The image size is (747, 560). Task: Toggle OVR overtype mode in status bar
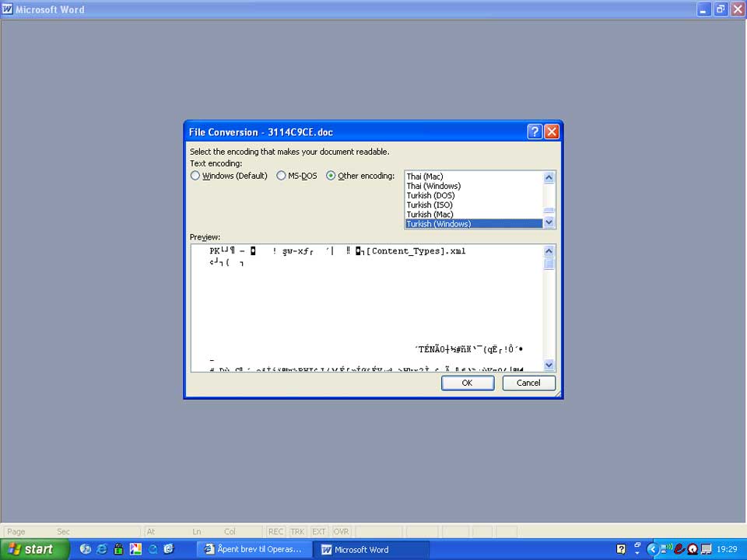341,531
